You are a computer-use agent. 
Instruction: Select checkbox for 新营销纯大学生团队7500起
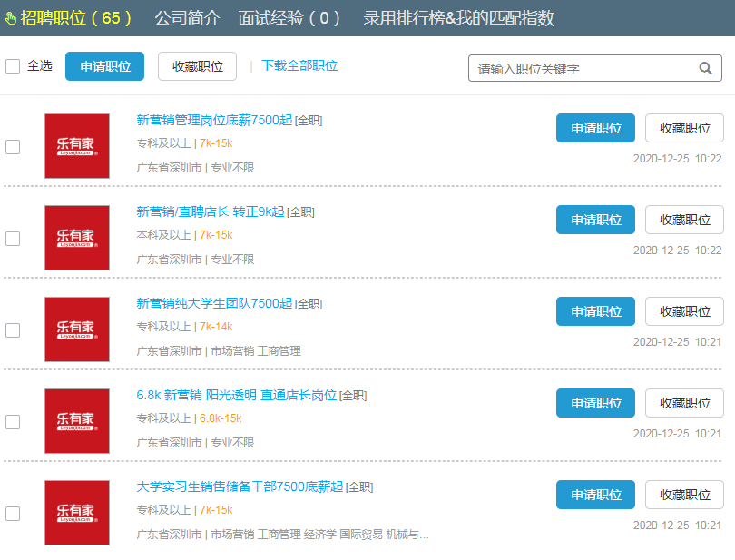pyautogui.click(x=13, y=330)
